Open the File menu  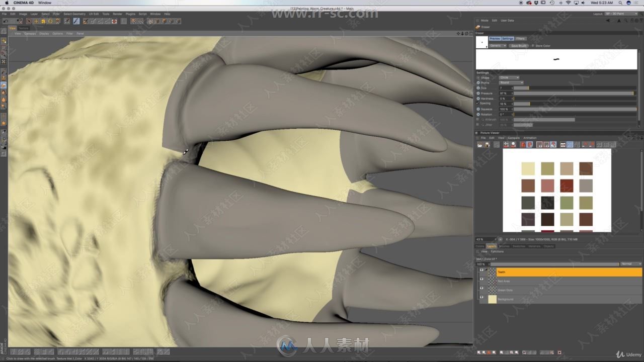[4, 14]
